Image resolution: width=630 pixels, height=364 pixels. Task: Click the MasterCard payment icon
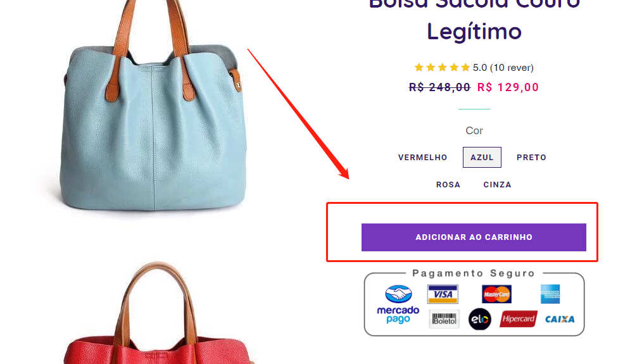point(496,294)
